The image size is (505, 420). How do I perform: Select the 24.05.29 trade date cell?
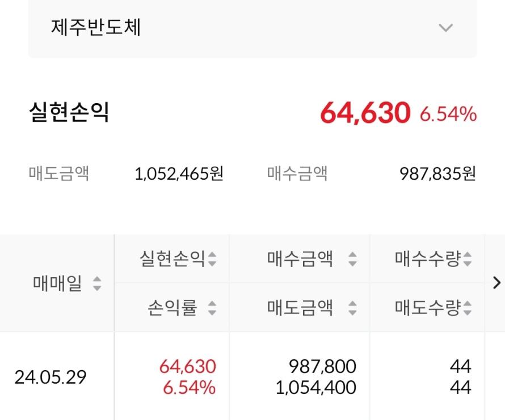pyautogui.click(x=51, y=377)
